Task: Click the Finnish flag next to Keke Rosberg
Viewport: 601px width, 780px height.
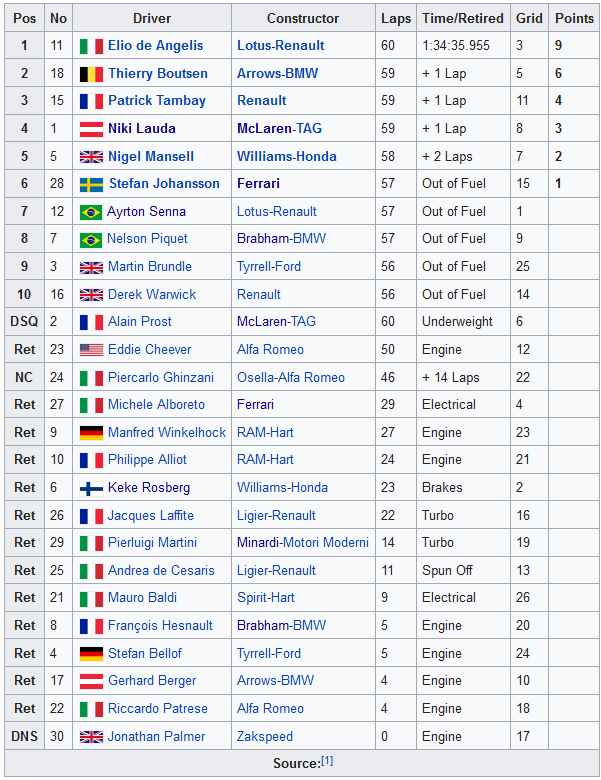Action: pyautogui.click(x=91, y=488)
